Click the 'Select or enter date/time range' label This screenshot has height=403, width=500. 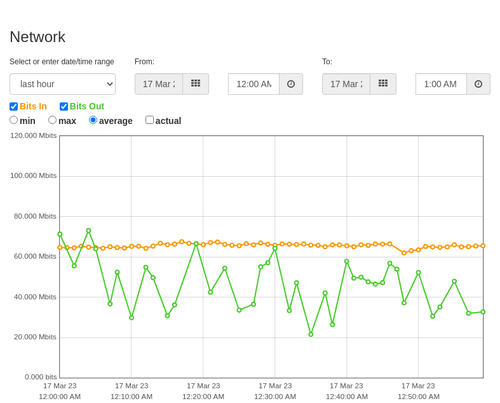coord(62,62)
